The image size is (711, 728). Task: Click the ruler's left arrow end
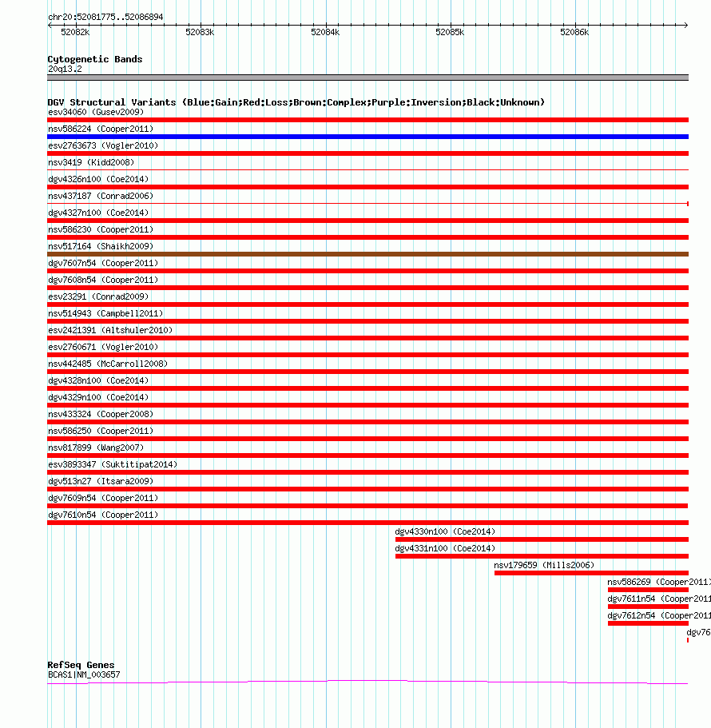[50, 25]
